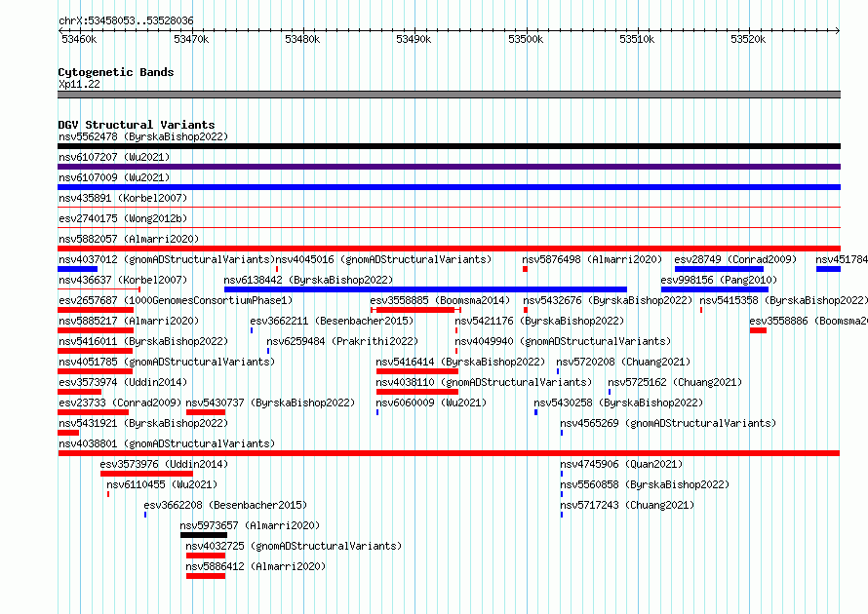Click the nsv435891 (Korbel2007) label
This screenshot has width=868, height=614.
click(123, 198)
